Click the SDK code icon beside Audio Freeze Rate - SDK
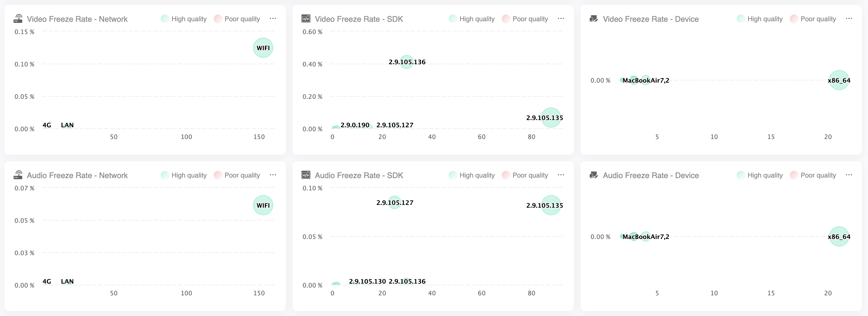 [306, 175]
